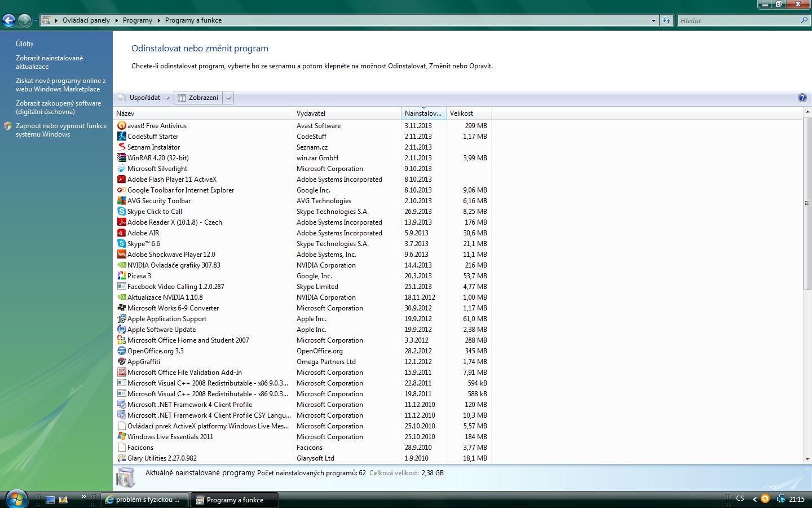Select the Picasa 3 icon

pyautogui.click(x=121, y=276)
